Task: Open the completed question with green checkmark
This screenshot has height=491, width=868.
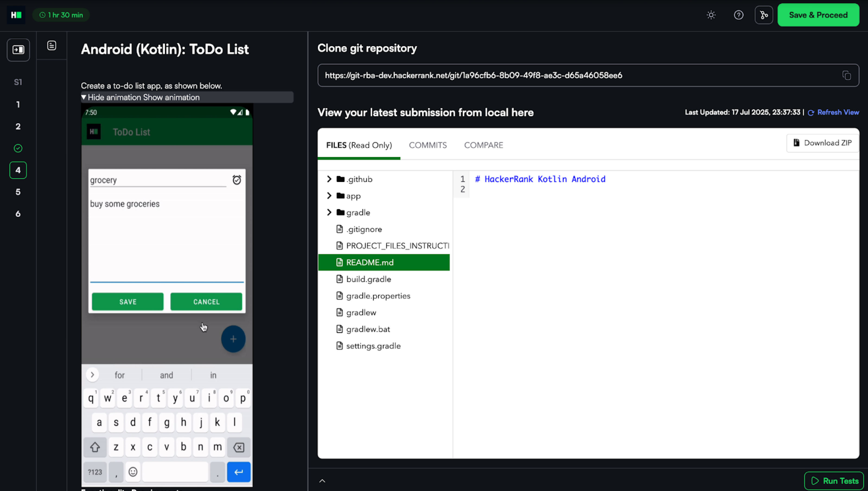Action: tap(18, 148)
